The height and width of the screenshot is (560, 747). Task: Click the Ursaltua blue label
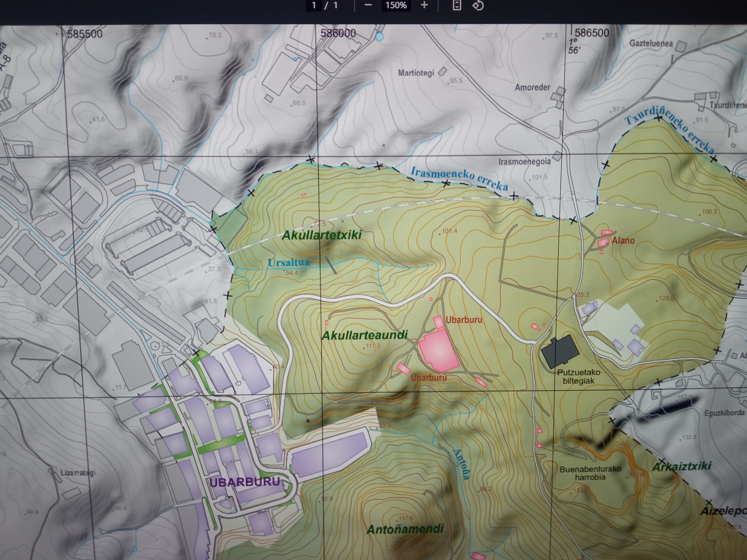coord(288,262)
